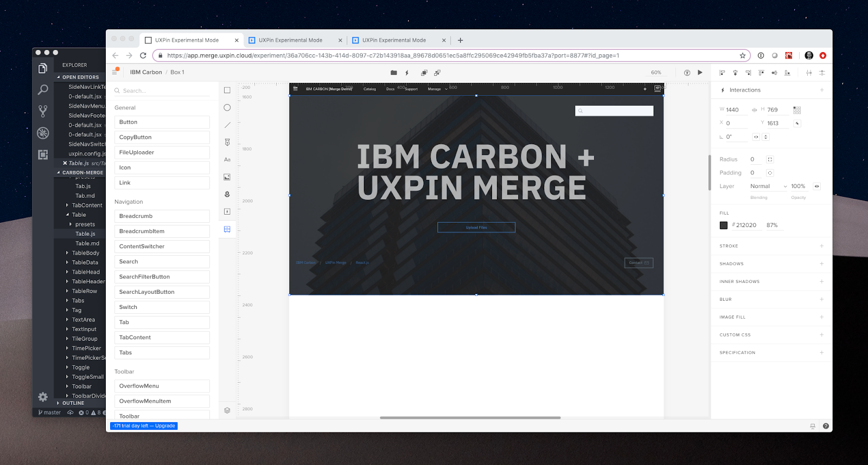
Task: Expand the Specification section
Action: (822, 353)
